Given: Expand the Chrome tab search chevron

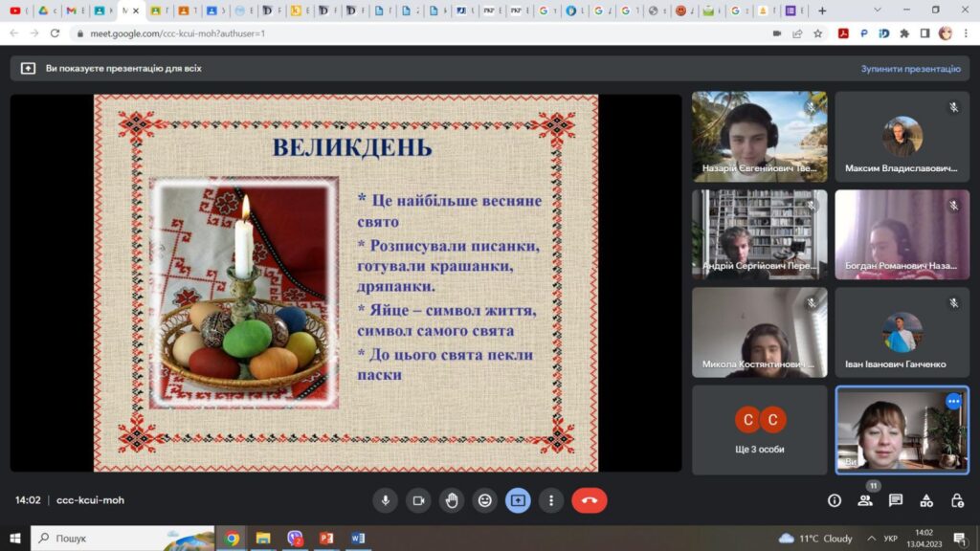Looking at the screenshot, I should pos(879,11).
